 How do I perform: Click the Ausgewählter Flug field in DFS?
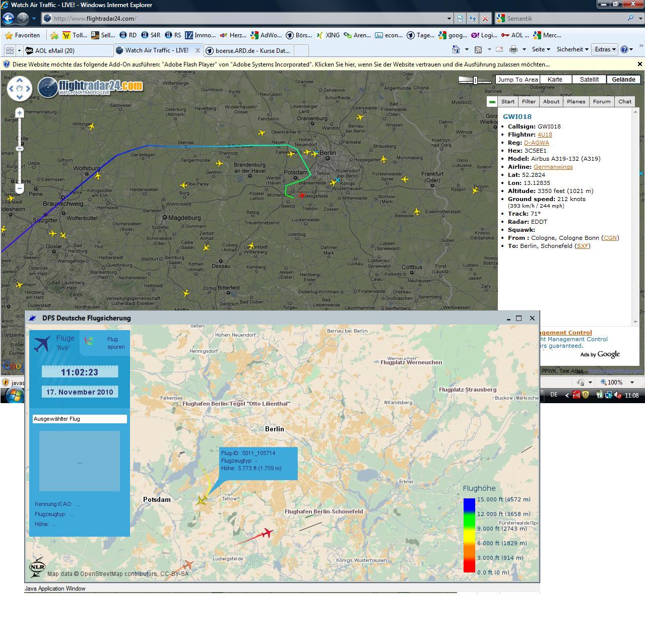tap(80, 419)
